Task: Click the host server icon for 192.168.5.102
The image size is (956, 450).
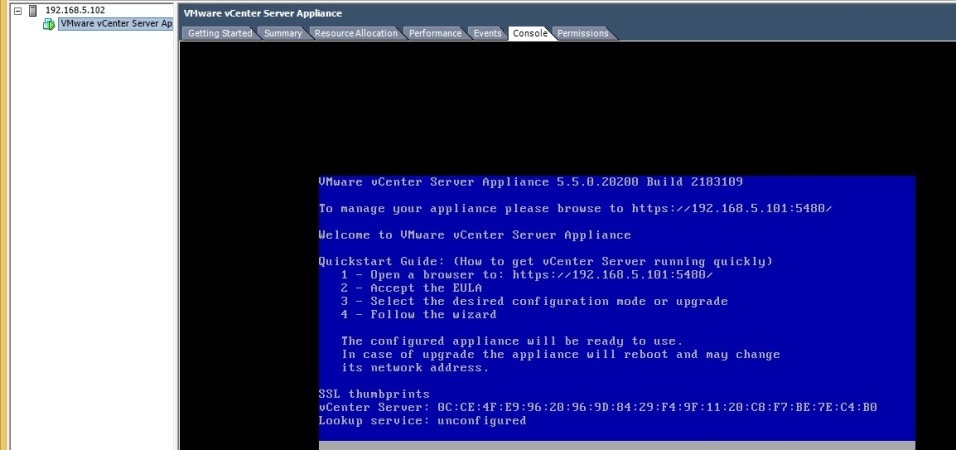Action: [33, 10]
